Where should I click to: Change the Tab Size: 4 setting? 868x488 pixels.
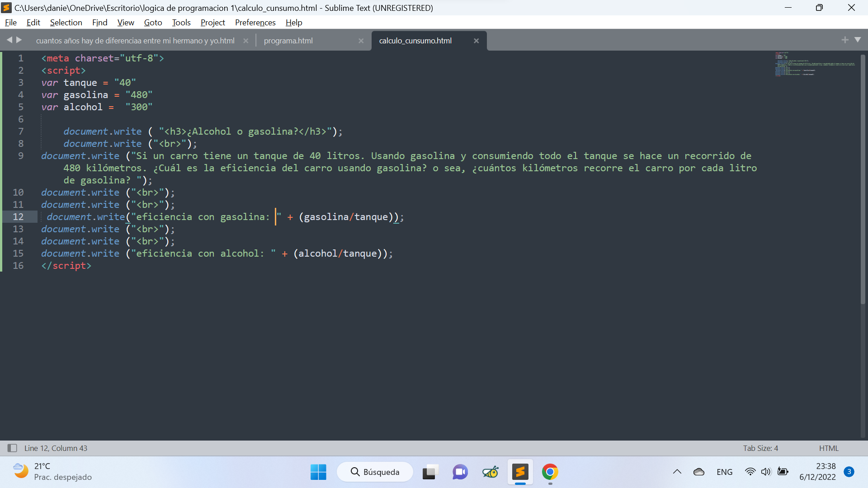pos(760,448)
